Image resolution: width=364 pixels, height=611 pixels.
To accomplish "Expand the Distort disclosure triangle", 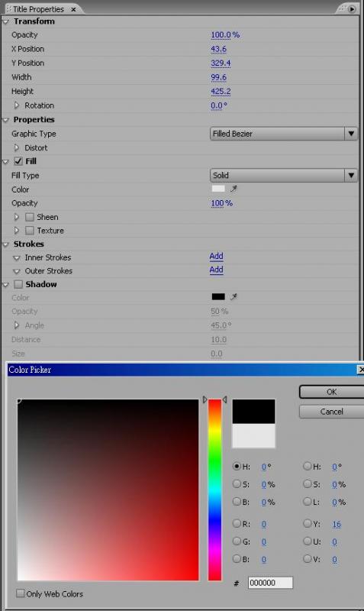I will click(16, 147).
